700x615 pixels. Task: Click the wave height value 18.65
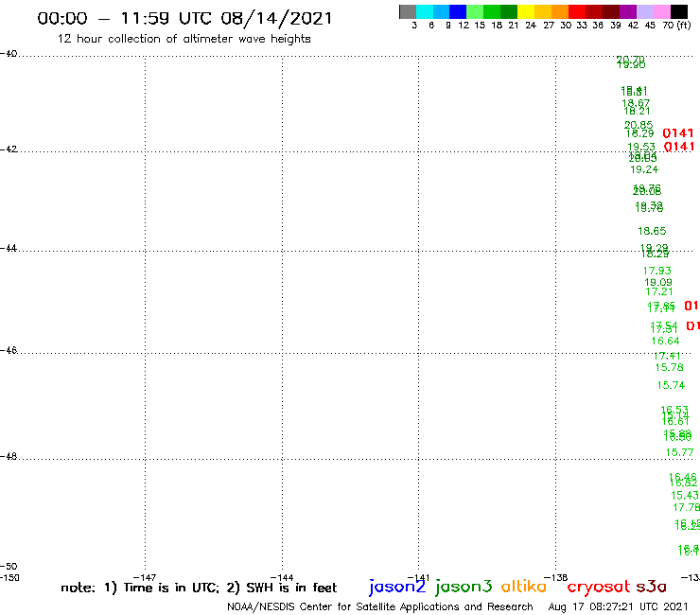pyautogui.click(x=652, y=232)
